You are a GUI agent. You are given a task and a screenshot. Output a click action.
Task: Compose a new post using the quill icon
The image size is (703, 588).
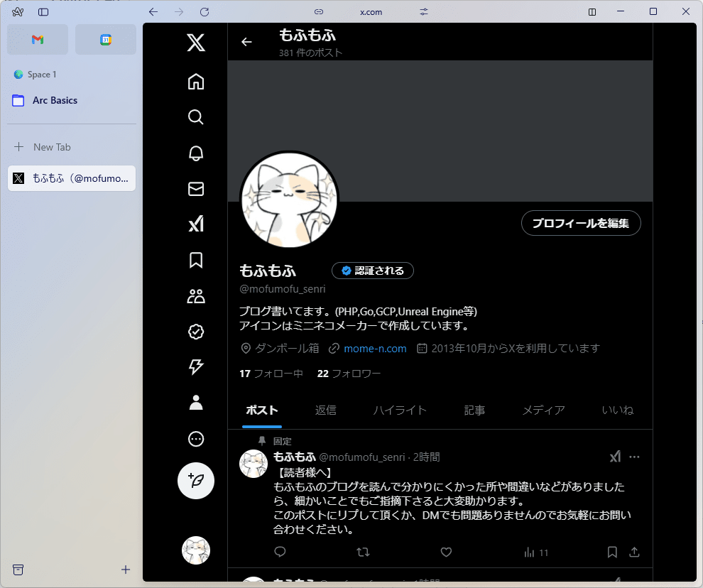195,481
